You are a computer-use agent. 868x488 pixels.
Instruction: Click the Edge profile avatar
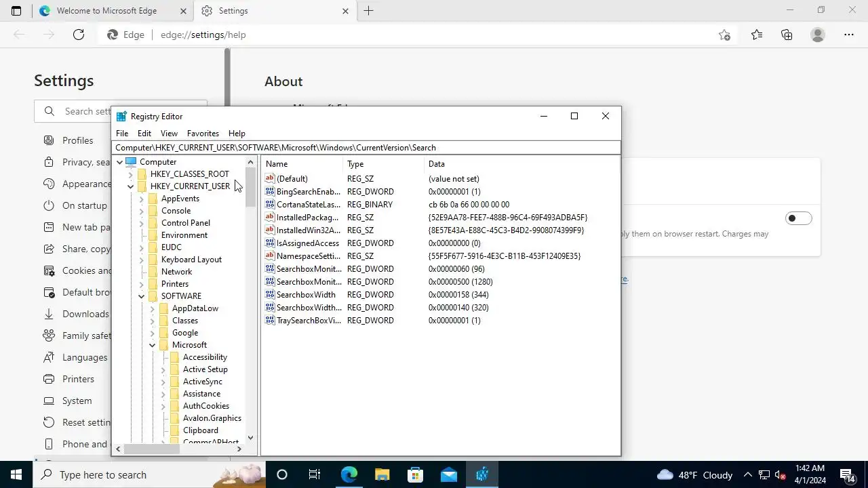[x=818, y=35]
